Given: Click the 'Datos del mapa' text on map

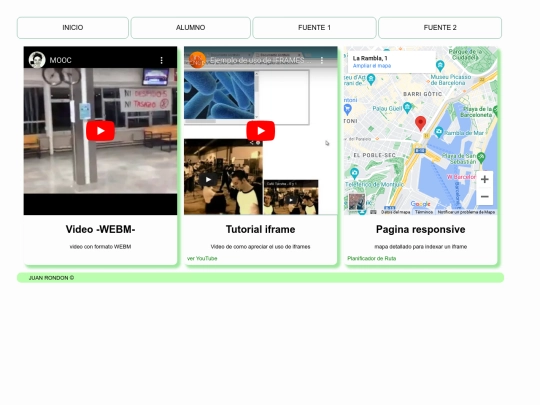Looking at the screenshot, I should point(395,212).
